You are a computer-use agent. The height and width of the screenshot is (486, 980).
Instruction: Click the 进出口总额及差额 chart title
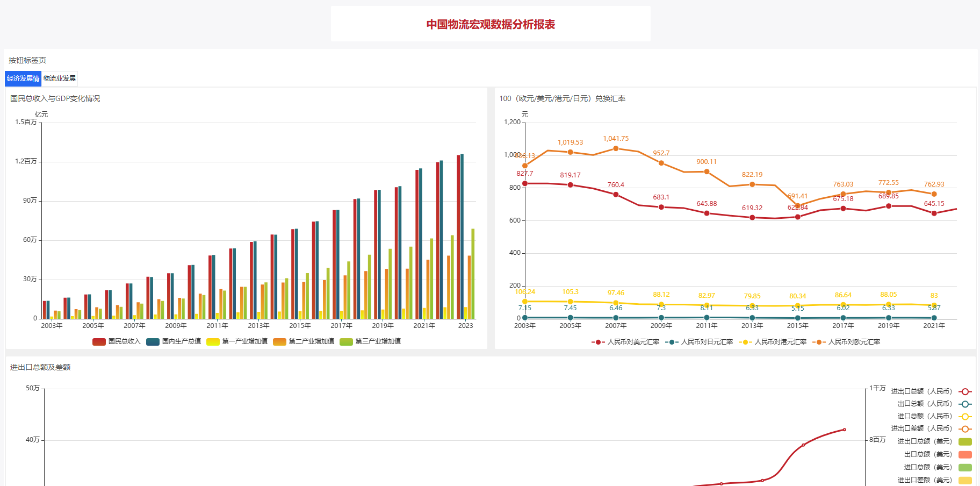point(40,367)
